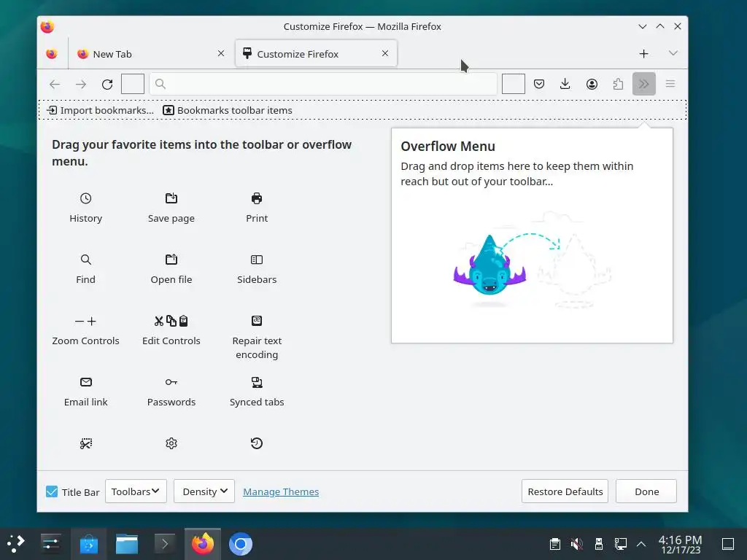Switch to Customize Firefox tab
The image size is (747, 560).
[x=316, y=54]
